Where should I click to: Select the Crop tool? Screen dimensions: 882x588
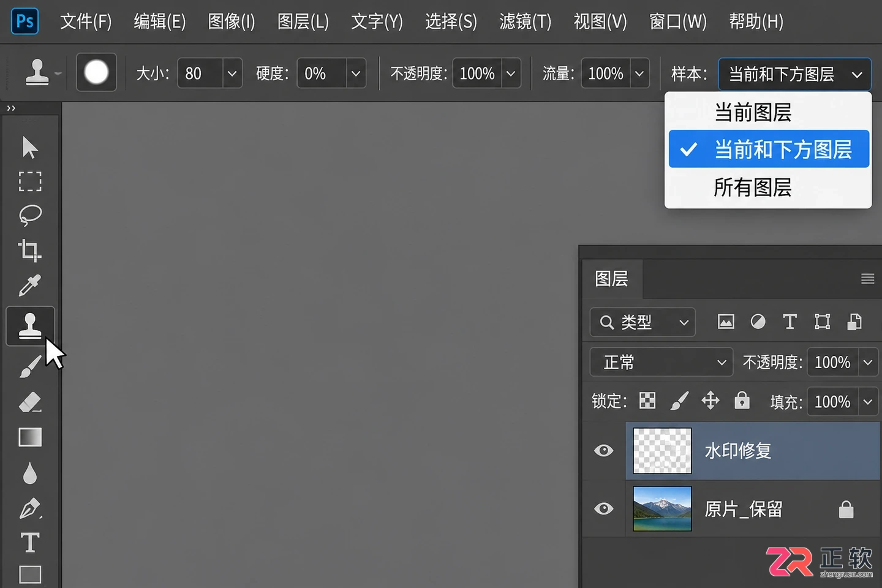click(30, 250)
